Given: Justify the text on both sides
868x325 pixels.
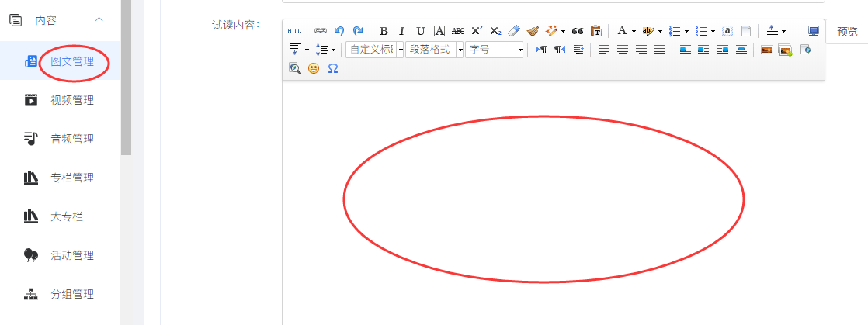Looking at the screenshot, I should 660,50.
